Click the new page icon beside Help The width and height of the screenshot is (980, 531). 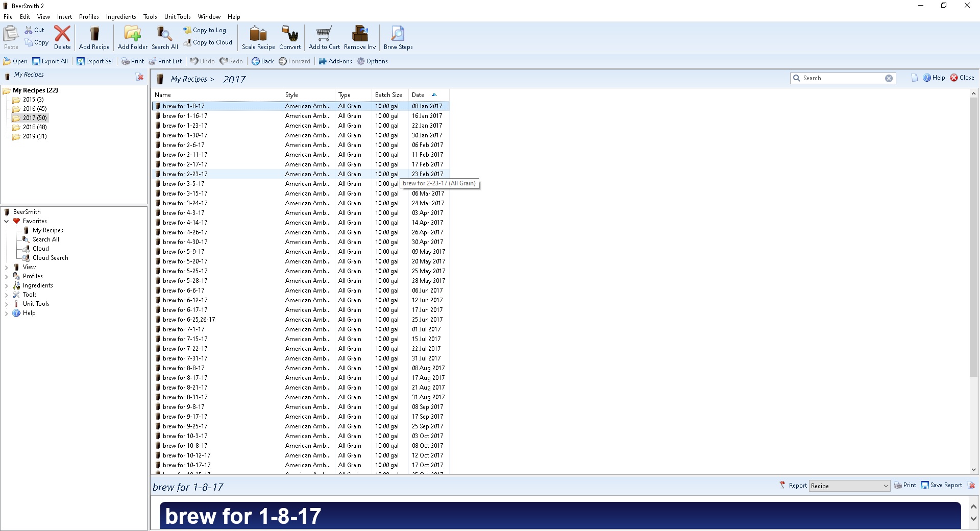[x=914, y=78]
